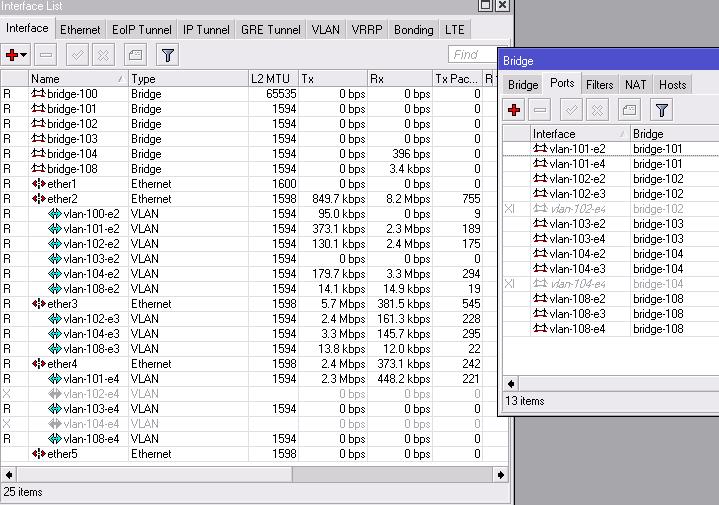
Task: Click the filter funnel icon in Bridge window
Action: (661, 110)
